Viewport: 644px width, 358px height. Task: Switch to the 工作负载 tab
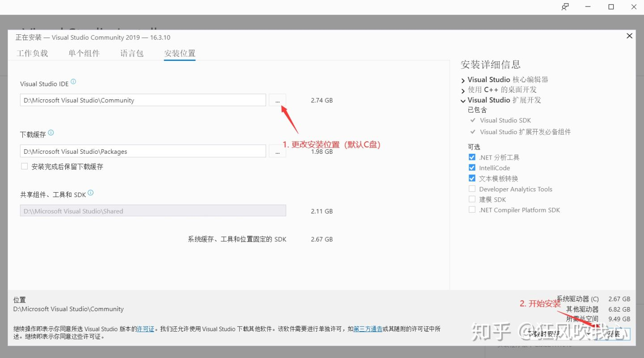click(x=32, y=53)
